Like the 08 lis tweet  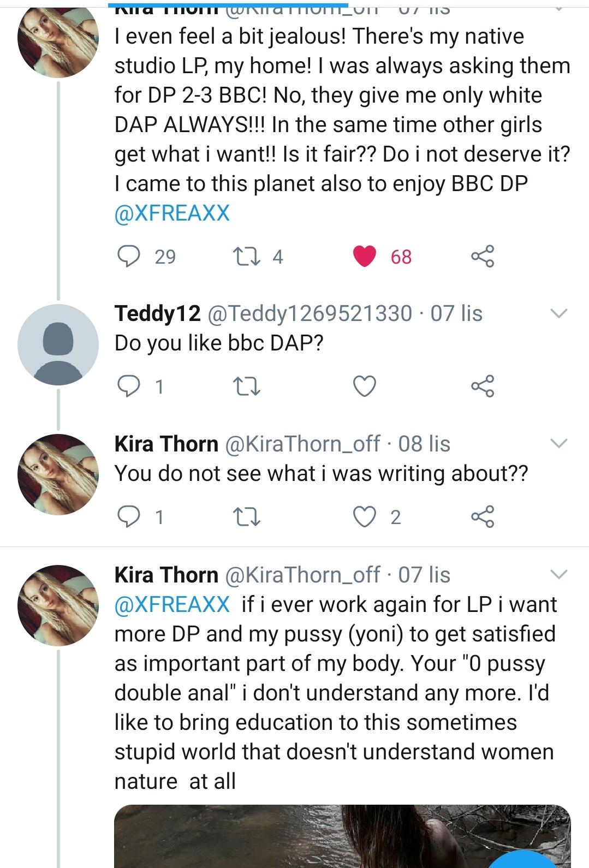coord(365,516)
